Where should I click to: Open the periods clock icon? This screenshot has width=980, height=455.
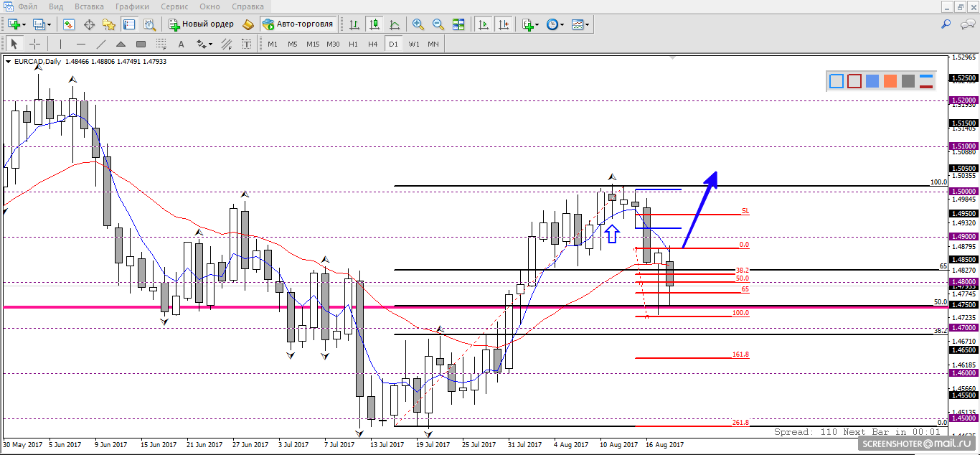coord(552,24)
